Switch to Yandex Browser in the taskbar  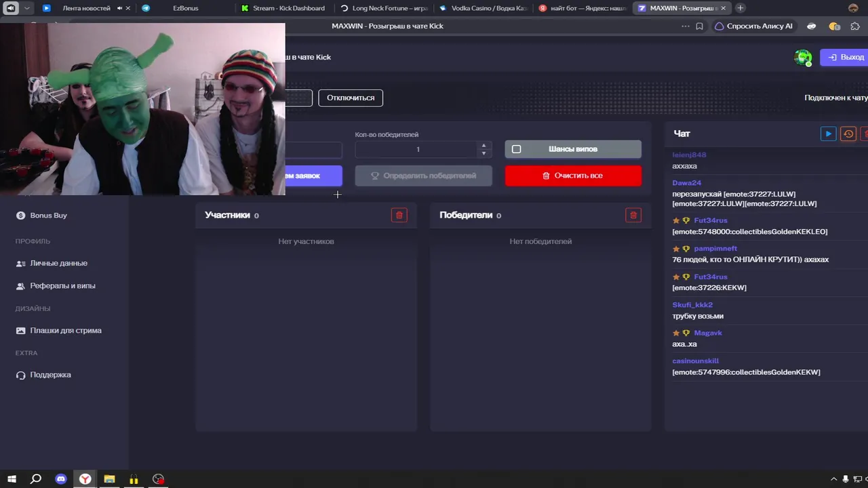tap(85, 479)
